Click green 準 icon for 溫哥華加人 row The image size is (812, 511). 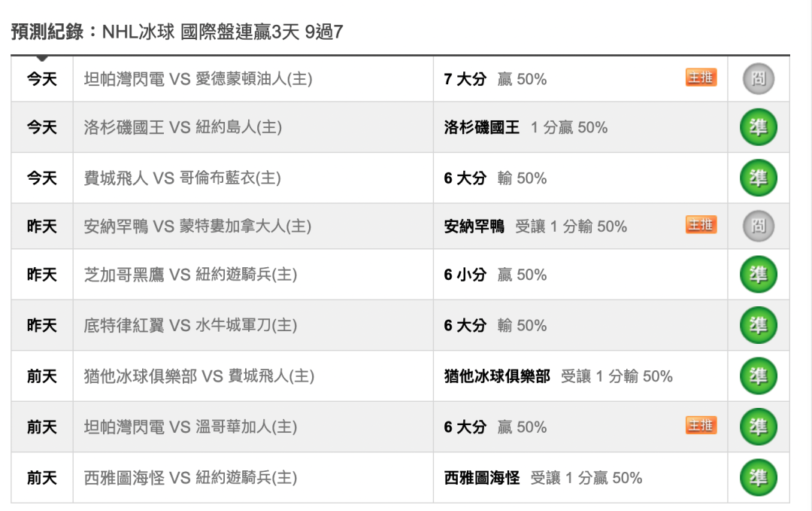coord(758,427)
